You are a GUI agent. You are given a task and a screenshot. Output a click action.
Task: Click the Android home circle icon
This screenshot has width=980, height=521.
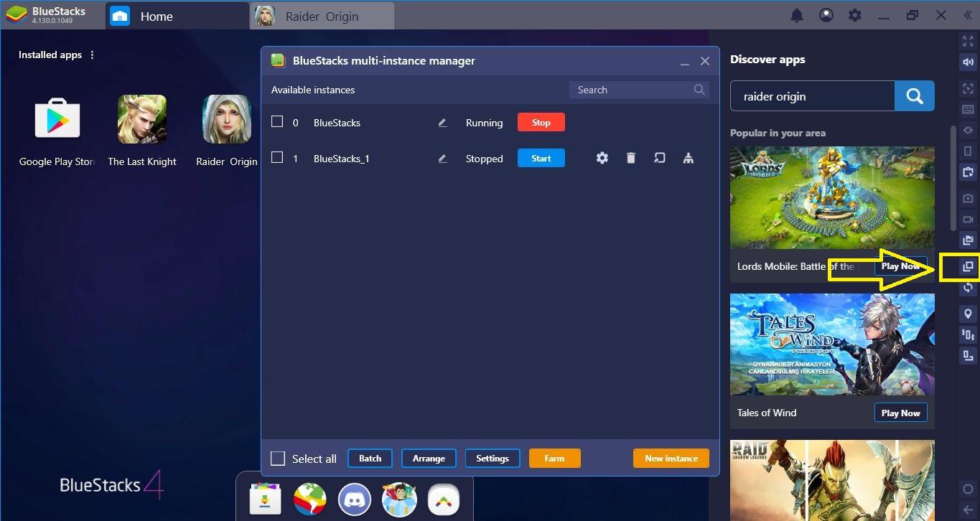pyautogui.click(x=968, y=489)
